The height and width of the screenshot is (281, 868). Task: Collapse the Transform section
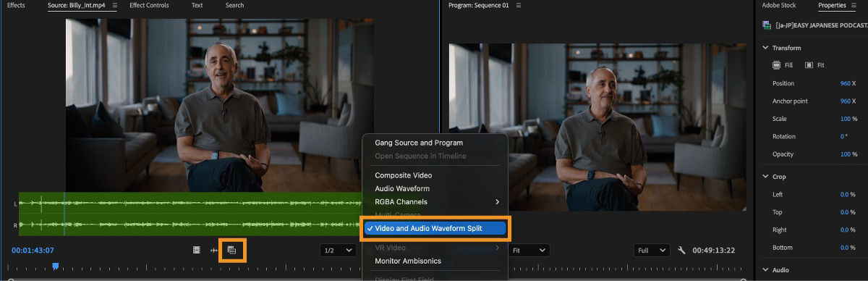tap(765, 48)
